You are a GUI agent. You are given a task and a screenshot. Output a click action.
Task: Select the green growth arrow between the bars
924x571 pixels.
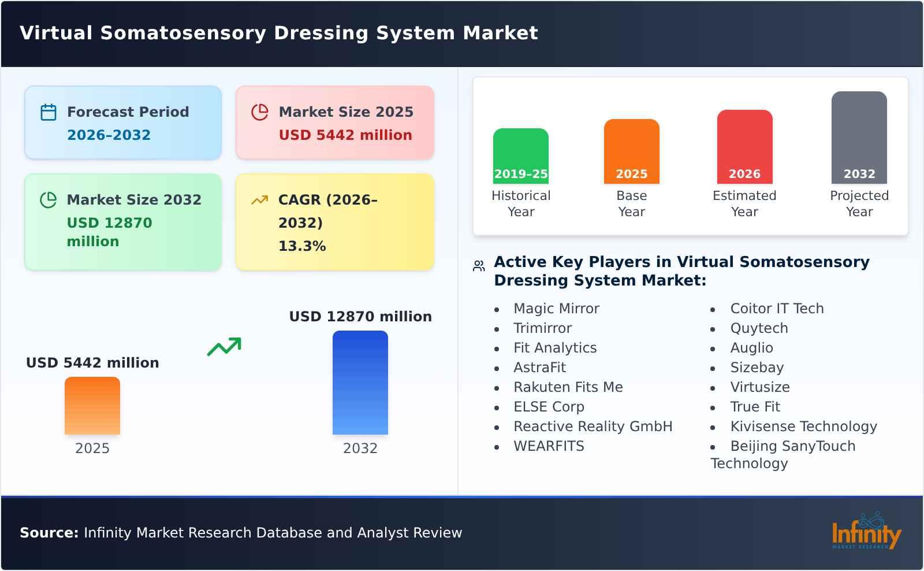point(225,347)
